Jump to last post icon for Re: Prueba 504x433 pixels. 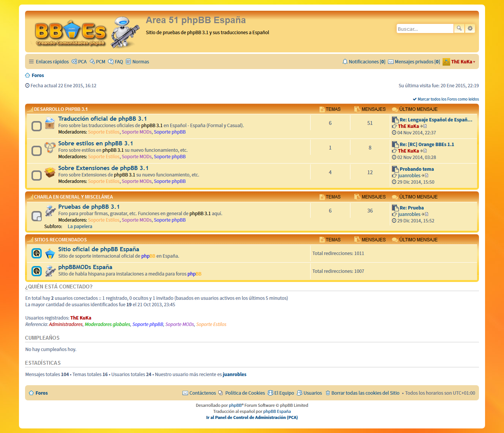point(426,214)
